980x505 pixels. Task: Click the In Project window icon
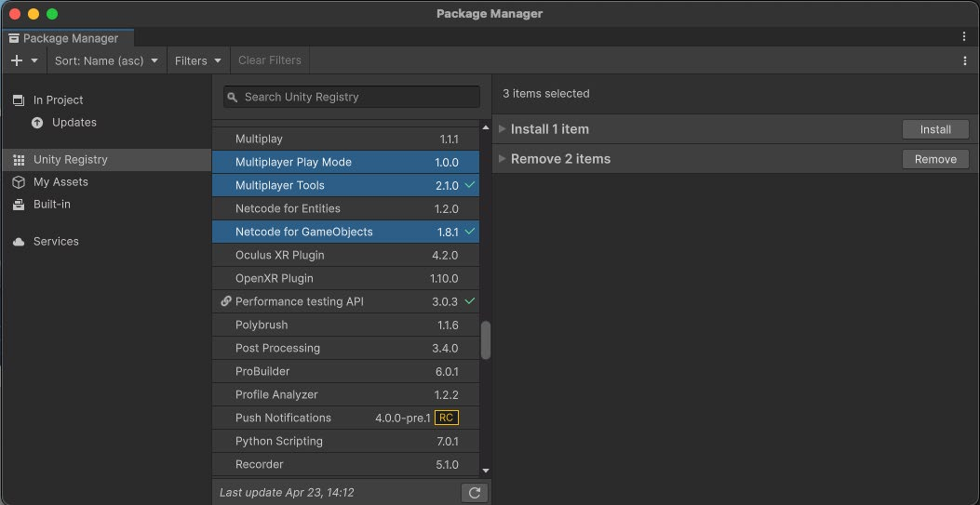[x=19, y=100]
